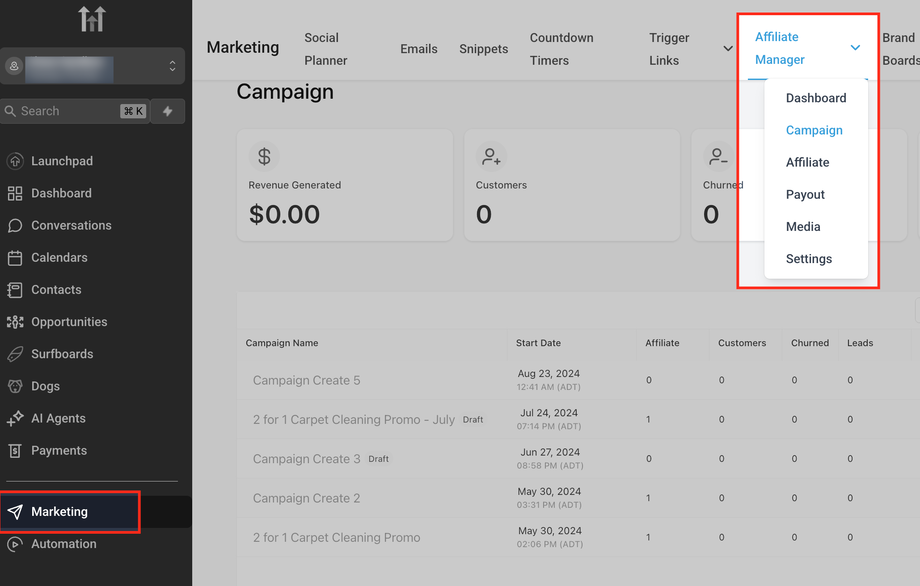The image size is (920, 586).
Task: Click the Launchpad icon in sidebar
Action: pyautogui.click(x=15, y=161)
